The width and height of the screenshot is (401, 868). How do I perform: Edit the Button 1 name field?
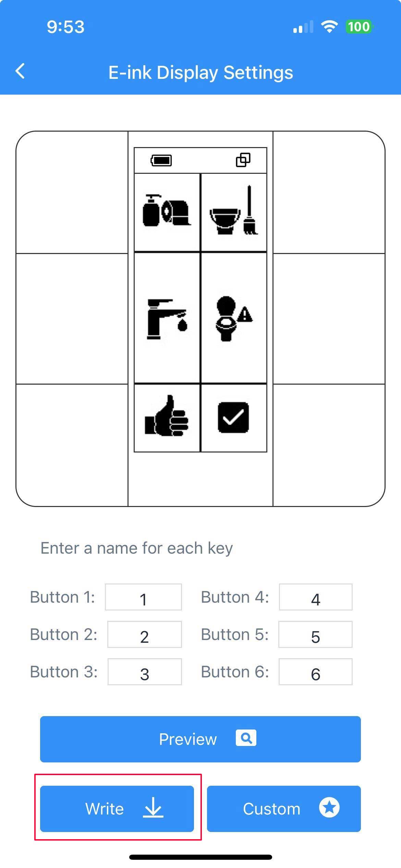pos(143,598)
